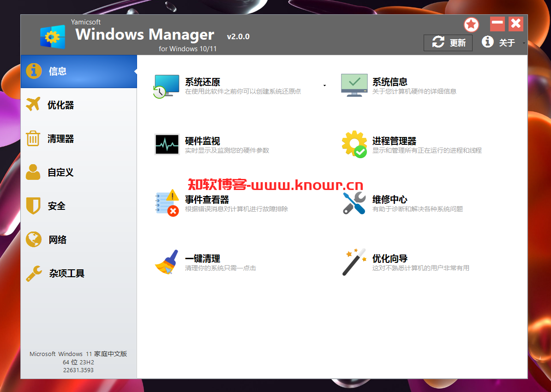
Task: Open the 硬件监视 title link
Action: point(203,141)
